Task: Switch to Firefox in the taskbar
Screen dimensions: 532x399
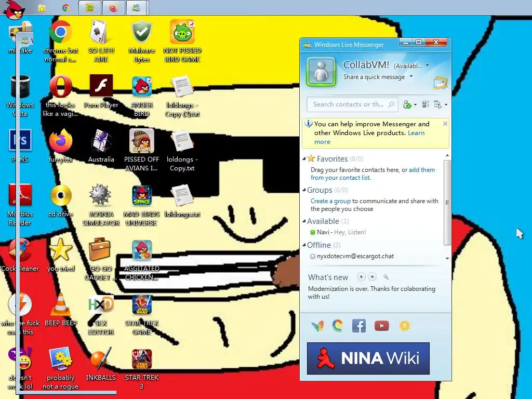Action: pos(113,8)
